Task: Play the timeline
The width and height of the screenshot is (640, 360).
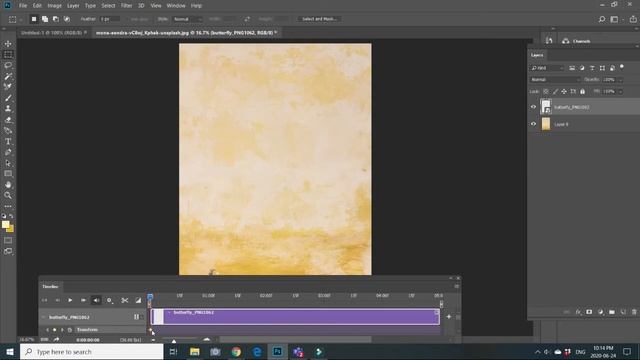Action: tap(70, 300)
